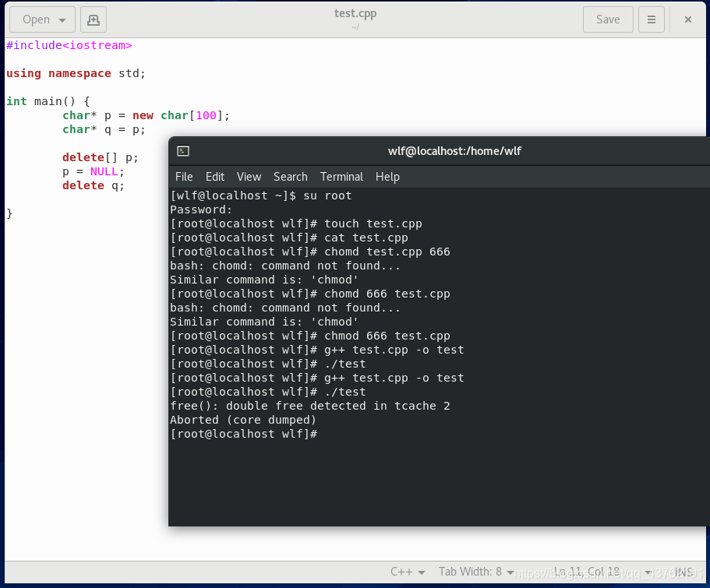The image size is (710, 588).
Task: Open the Terminal menu in the menubar
Action: (x=341, y=177)
